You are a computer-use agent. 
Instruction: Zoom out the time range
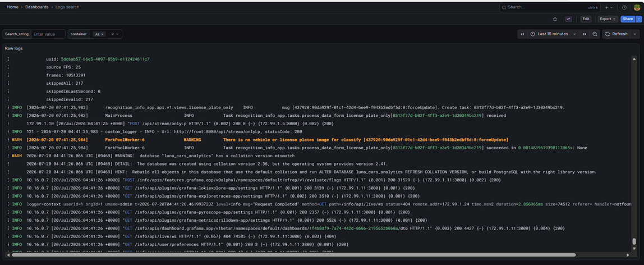(595, 34)
